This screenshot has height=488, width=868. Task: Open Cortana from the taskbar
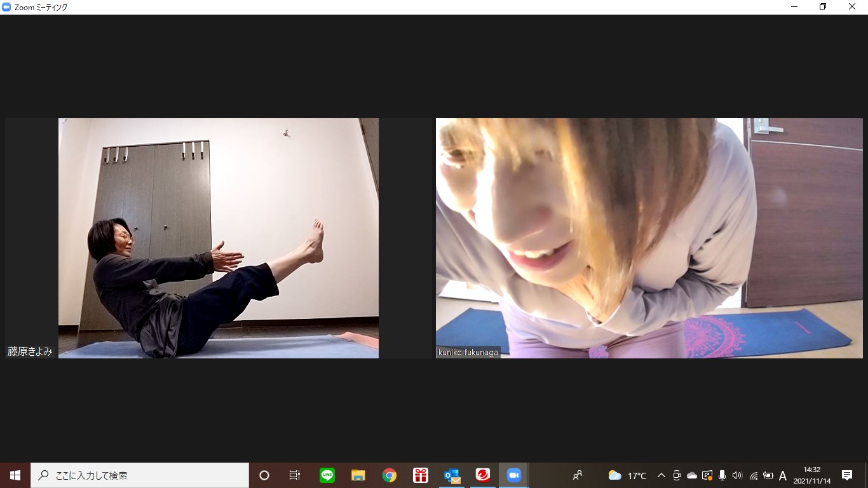pyautogui.click(x=264, y=475)
